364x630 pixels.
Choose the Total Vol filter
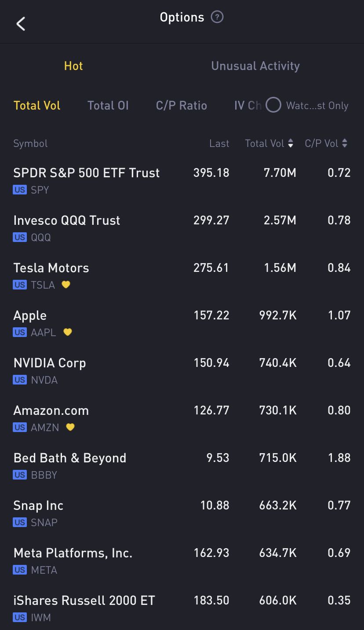tap(37, 106)
